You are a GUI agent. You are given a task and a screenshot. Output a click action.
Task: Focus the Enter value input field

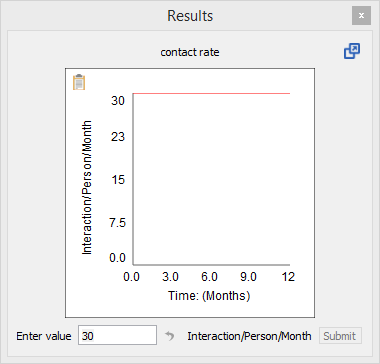pyautogui.click(x=117, y=335)
